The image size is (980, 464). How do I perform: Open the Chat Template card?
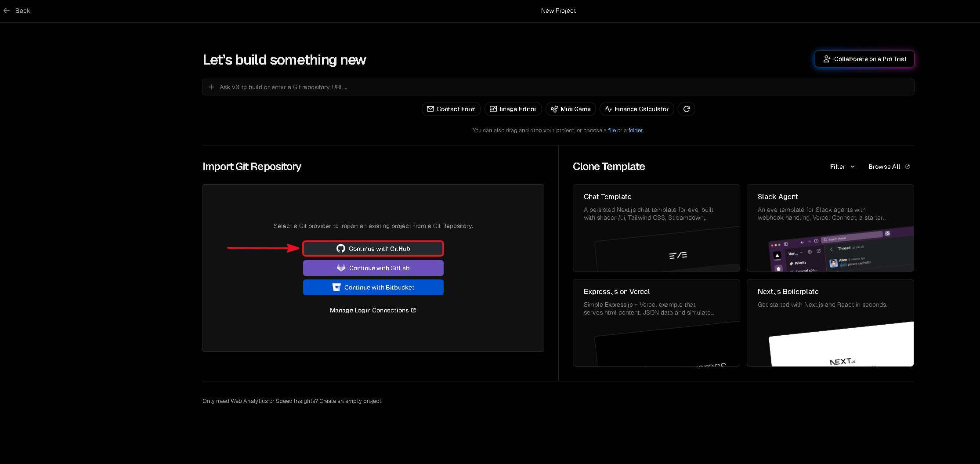[656, 228]
